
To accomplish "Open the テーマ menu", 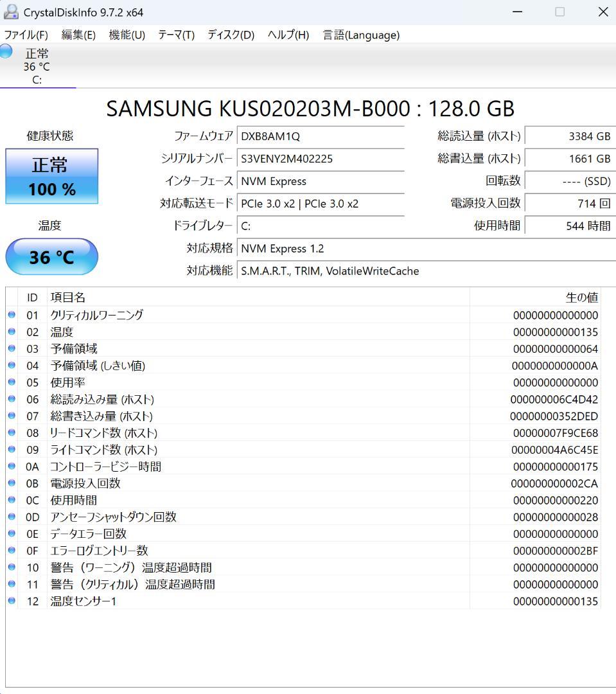I will tap(175, 35).
